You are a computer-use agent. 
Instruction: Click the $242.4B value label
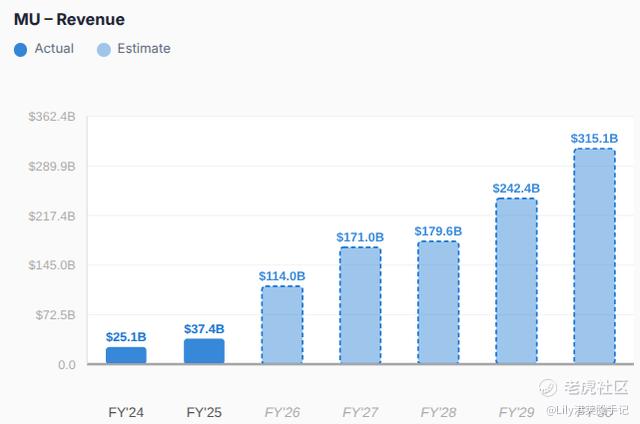[516, 188]
